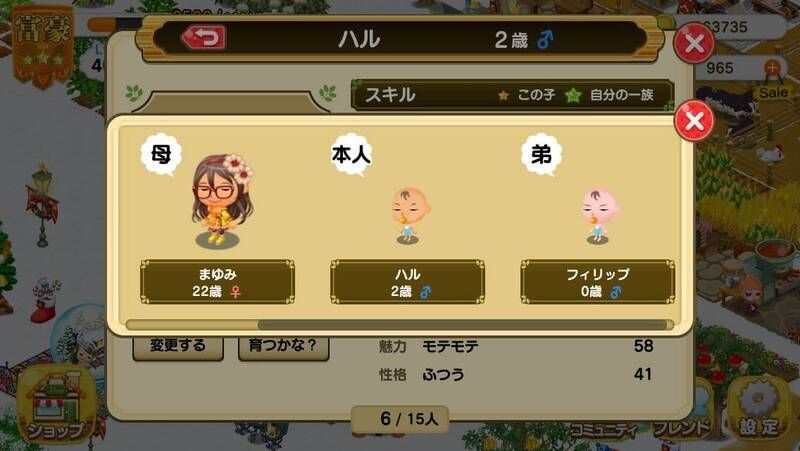
Task: Open the ショップ shop icon
Action: [x=56, y=405]
